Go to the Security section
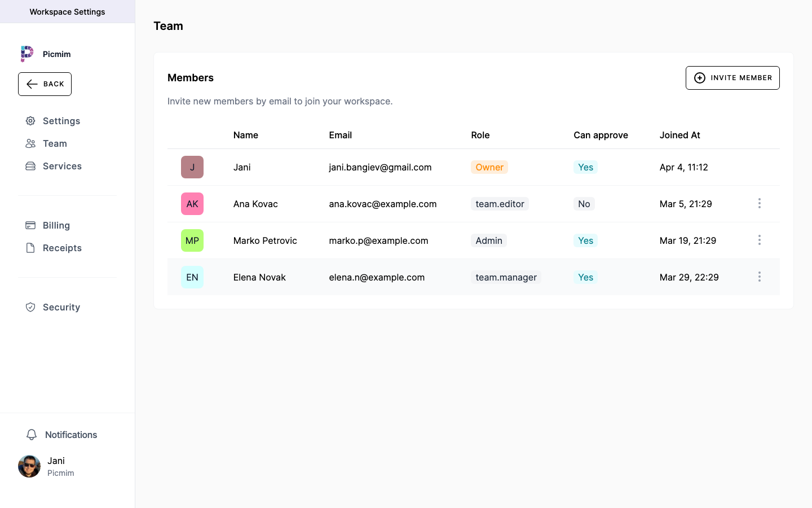The image size is (812, 508). 61,307
